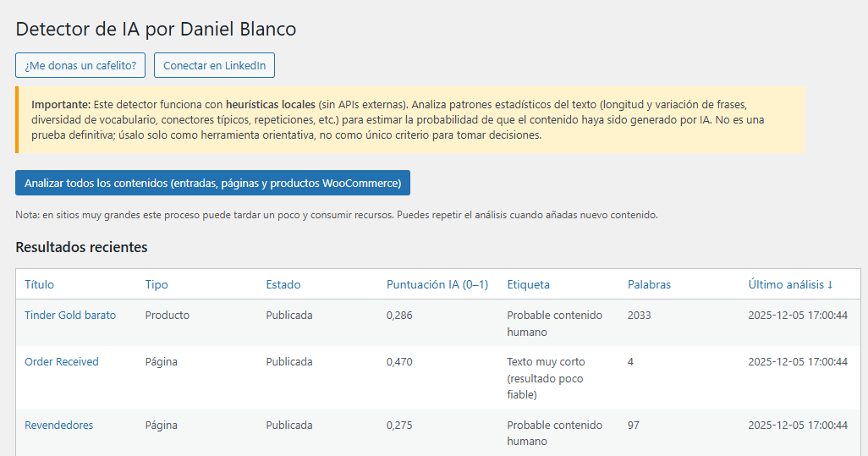Click 'Página' type in Revendedores row
The height and width of the screenshot is (456, 868).
(x=161, y=425)
